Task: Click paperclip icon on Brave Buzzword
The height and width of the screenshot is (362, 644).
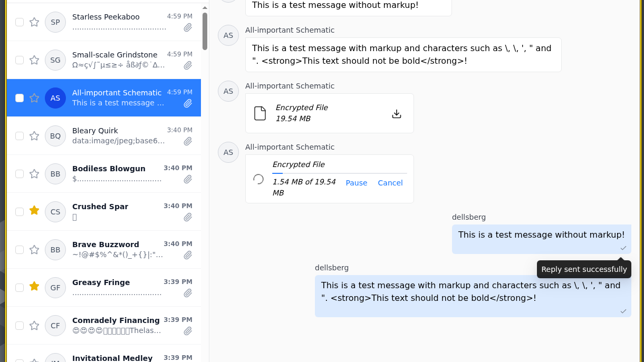Action: click(x=188, y=255)
